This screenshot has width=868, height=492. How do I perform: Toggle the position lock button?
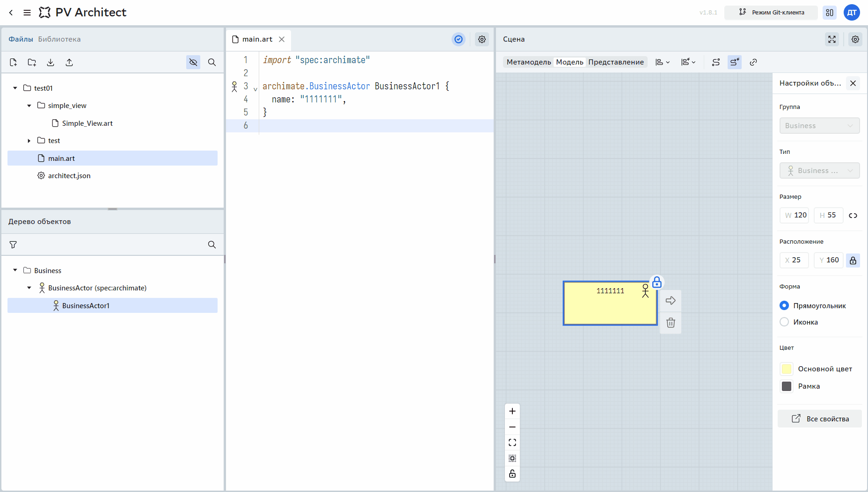(853, 260)
